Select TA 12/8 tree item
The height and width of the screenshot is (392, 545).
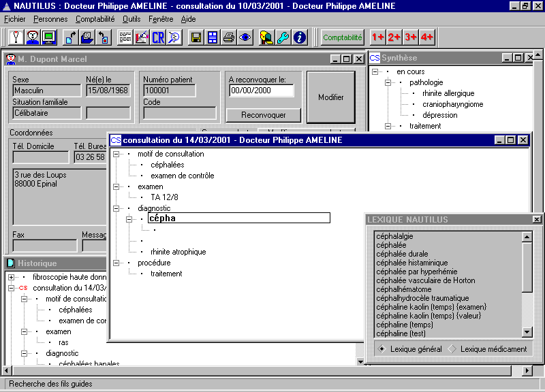[164, 197]
